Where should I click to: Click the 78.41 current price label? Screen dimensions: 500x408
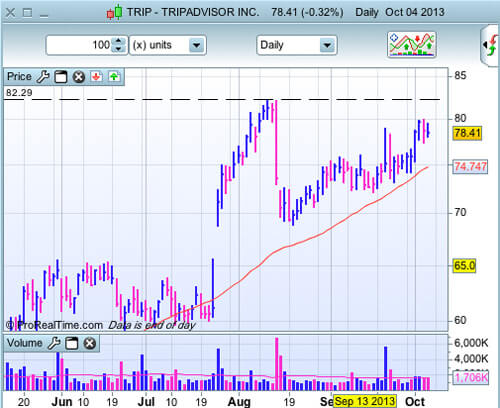click(467, 133)
